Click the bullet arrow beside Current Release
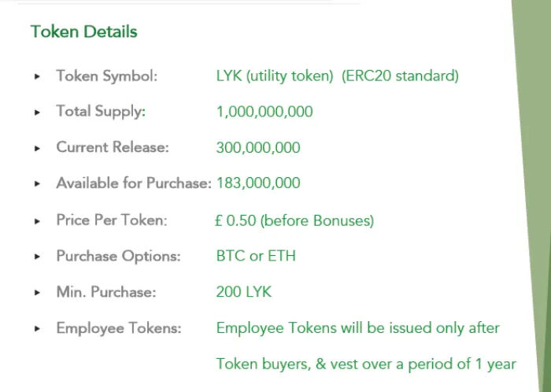This screenshot has width=551, height=392. pyautogui.click(x=37, y=148)
